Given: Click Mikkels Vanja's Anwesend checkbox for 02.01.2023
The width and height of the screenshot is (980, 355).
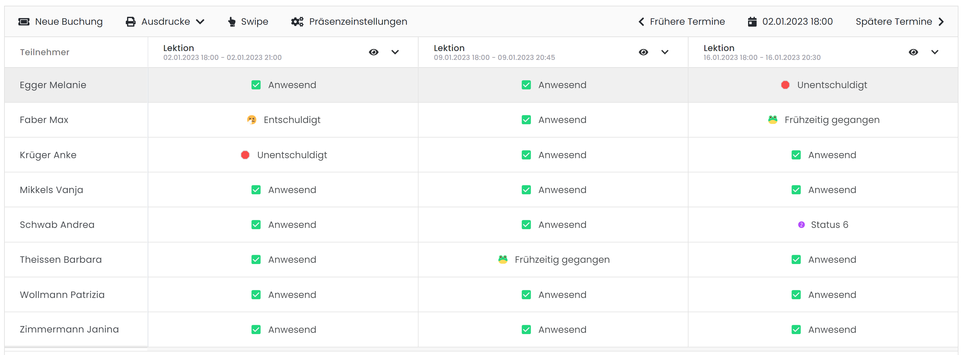Looking at the screenshot, I should click(x=256, y=190).
